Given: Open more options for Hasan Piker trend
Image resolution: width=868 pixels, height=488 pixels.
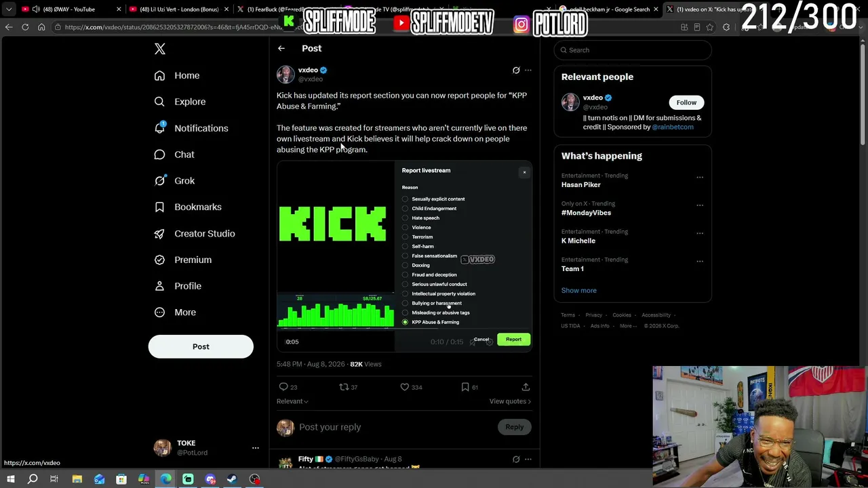Looking at the screenshot, I should pyautogui.click(x=700, y=178).
